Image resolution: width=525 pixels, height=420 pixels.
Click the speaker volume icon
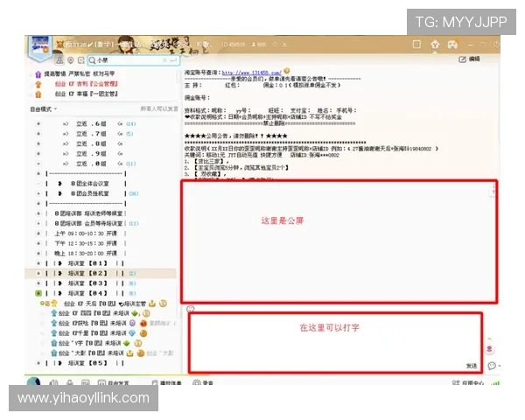(53, 382)
